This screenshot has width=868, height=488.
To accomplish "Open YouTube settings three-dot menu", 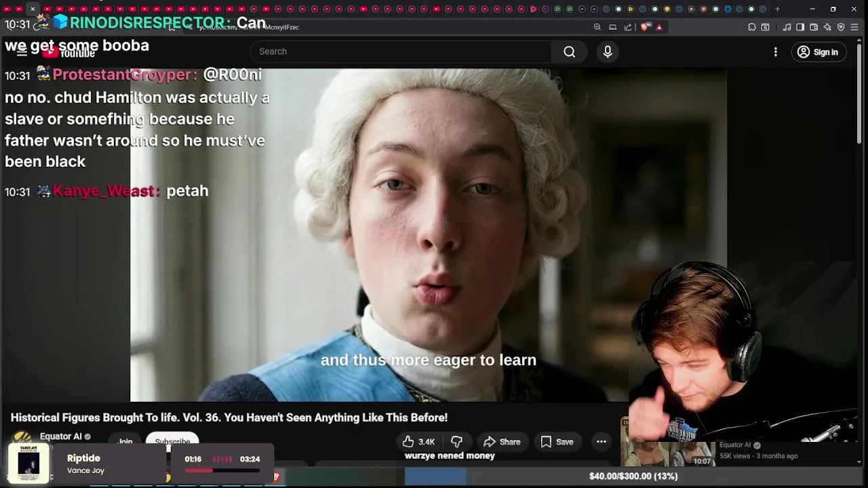I will [x=776, y=52].
